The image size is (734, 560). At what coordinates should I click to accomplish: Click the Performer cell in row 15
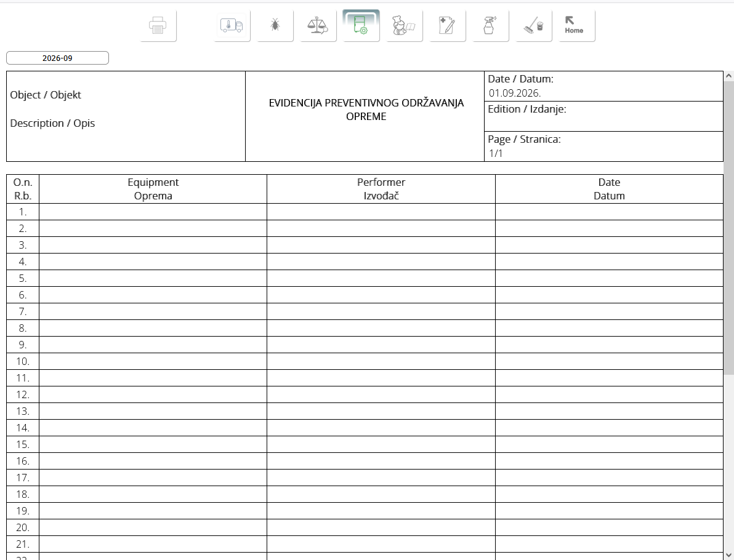click(381, 444)
